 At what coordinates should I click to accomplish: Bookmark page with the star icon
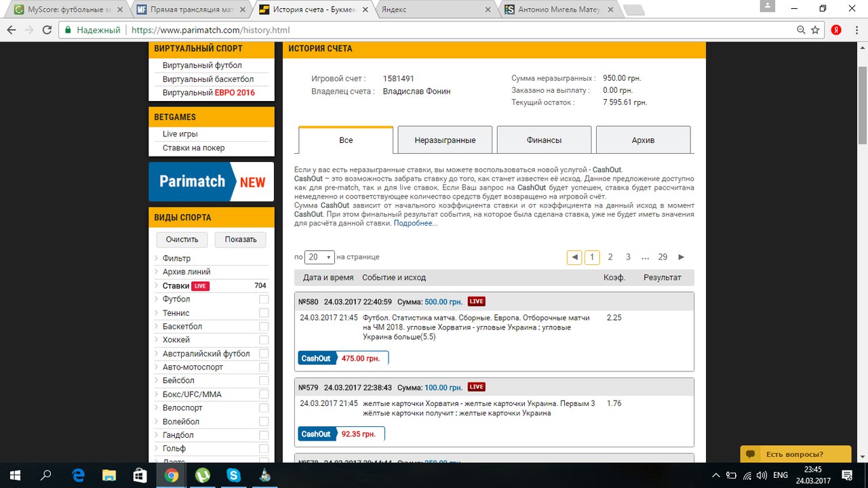click(x=816, y=30)
